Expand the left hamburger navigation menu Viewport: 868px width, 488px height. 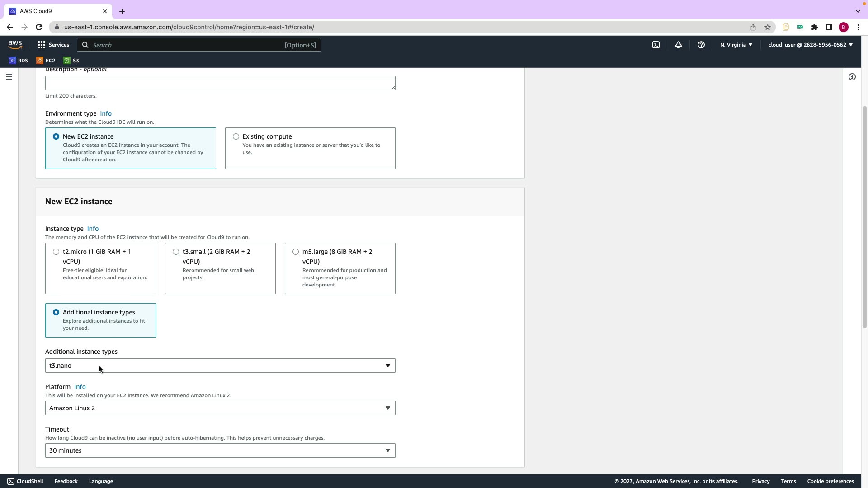pos(9,77)
